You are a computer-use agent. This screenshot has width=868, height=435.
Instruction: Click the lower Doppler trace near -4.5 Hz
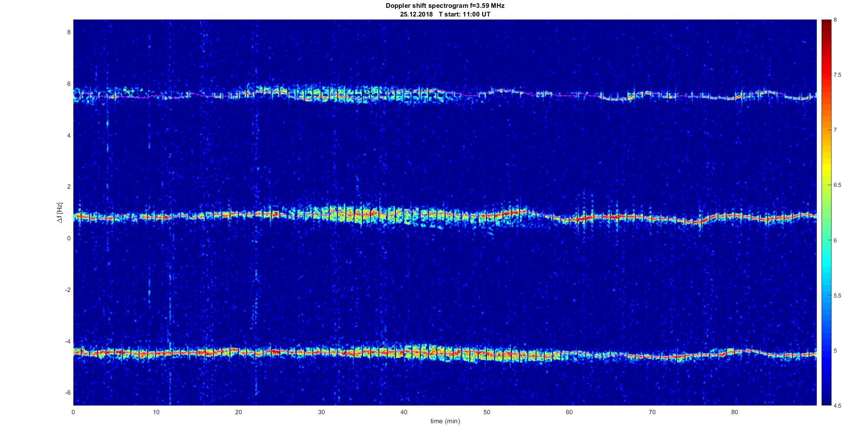pos(445,353)
